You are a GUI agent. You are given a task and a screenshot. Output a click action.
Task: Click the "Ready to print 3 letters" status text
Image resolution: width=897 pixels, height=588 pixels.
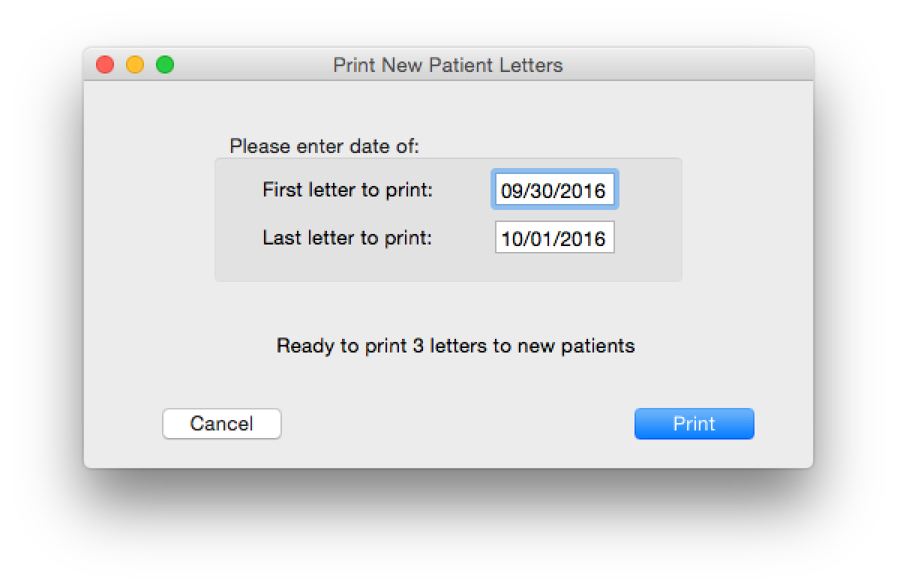455,346
